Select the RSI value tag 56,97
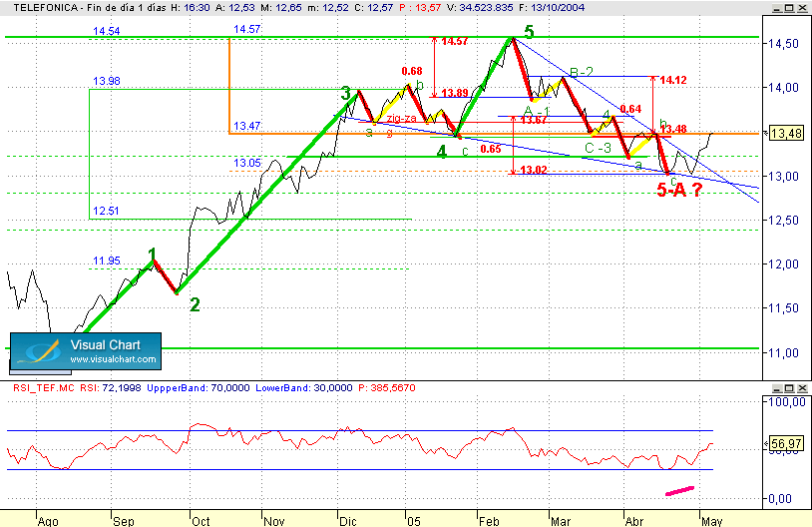Screen dimensions: 812x527 point(786,443)
